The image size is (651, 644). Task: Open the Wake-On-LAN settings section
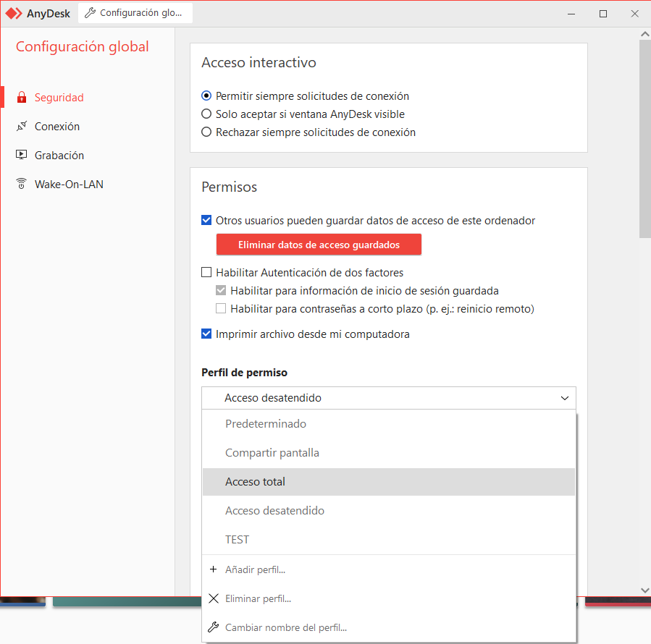[88, 184]
